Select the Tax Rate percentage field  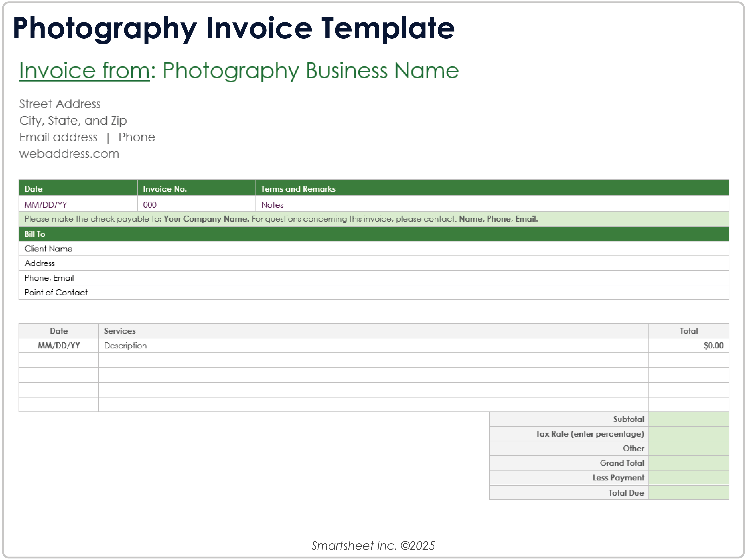pos(689,434)
